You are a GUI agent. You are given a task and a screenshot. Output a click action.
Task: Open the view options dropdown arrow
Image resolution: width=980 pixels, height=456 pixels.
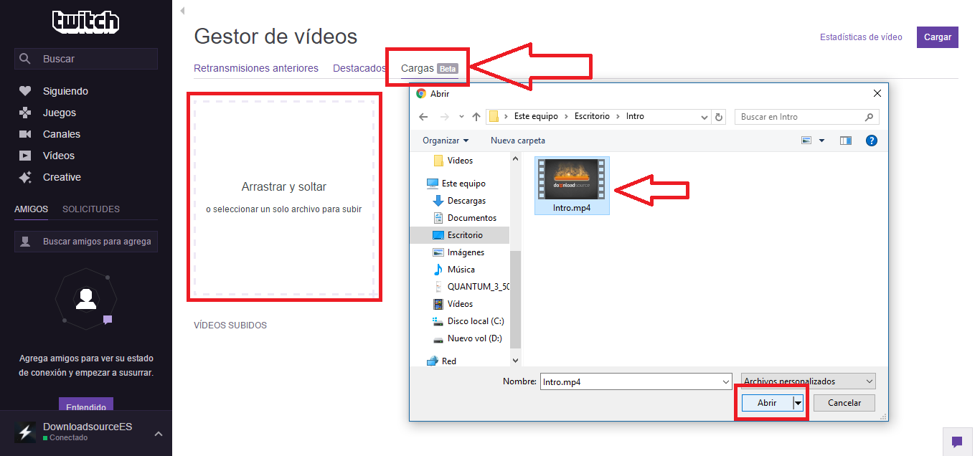click(x=822, y=141)
